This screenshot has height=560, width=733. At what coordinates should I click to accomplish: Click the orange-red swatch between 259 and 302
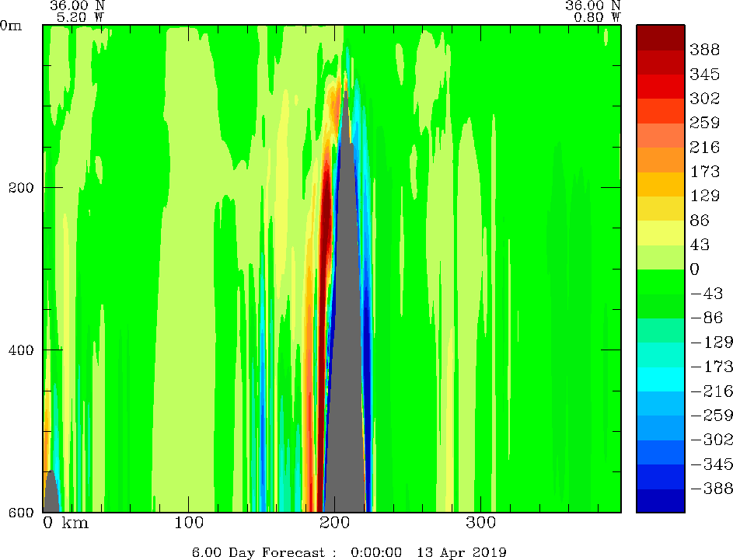[x=661, y=111]
